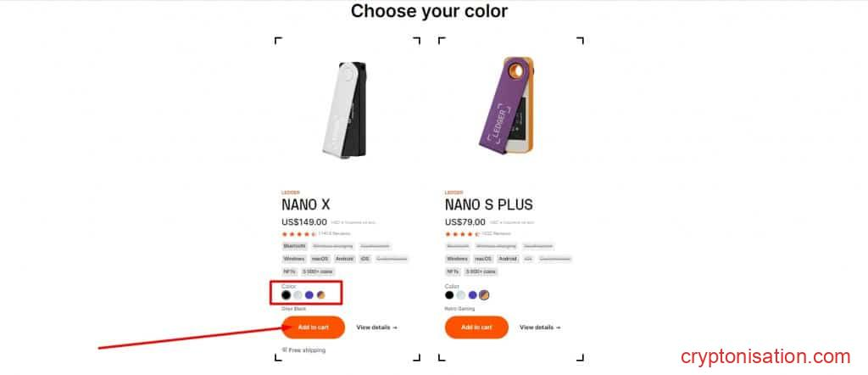
Task: Click the Free shipping truck icon
Action: tap(285, 350)
